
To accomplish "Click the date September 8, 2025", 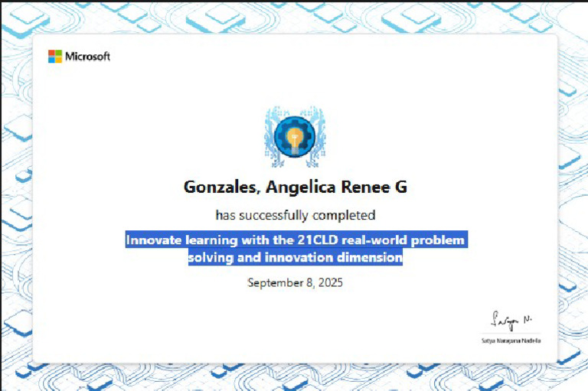I will point(295,282).
